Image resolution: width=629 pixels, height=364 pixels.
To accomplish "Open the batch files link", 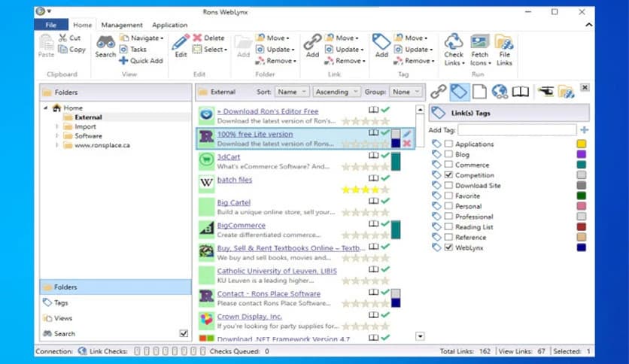I will pos(235,180).
